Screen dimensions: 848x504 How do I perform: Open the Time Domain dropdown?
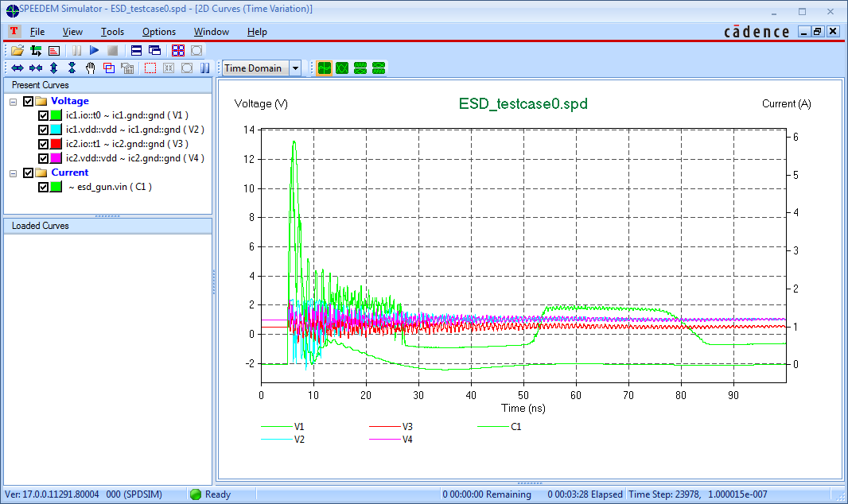pyautogui.click(x=295, y=68)
